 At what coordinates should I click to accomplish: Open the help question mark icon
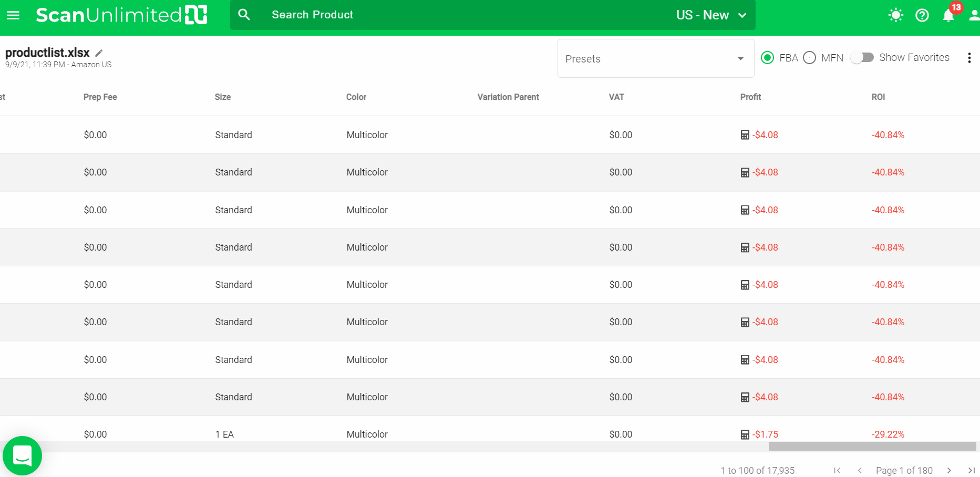[x=922, y=15]
